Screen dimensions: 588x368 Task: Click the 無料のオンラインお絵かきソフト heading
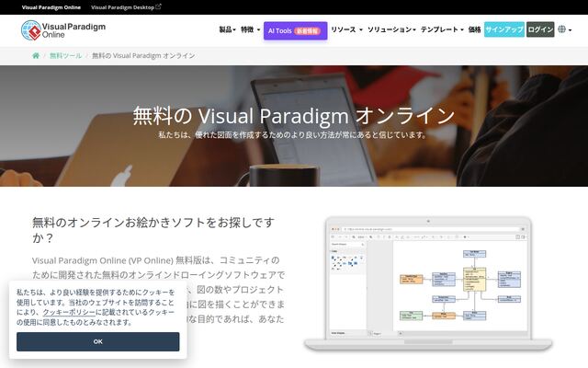click(x=153, y=230)
